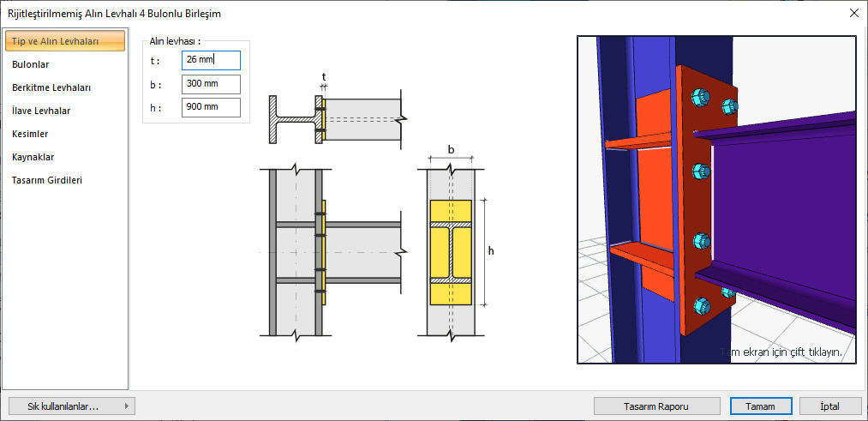The height and width of the screenshot is (421, 868).
Task: Focus the plate width b field
Action: 211,84
